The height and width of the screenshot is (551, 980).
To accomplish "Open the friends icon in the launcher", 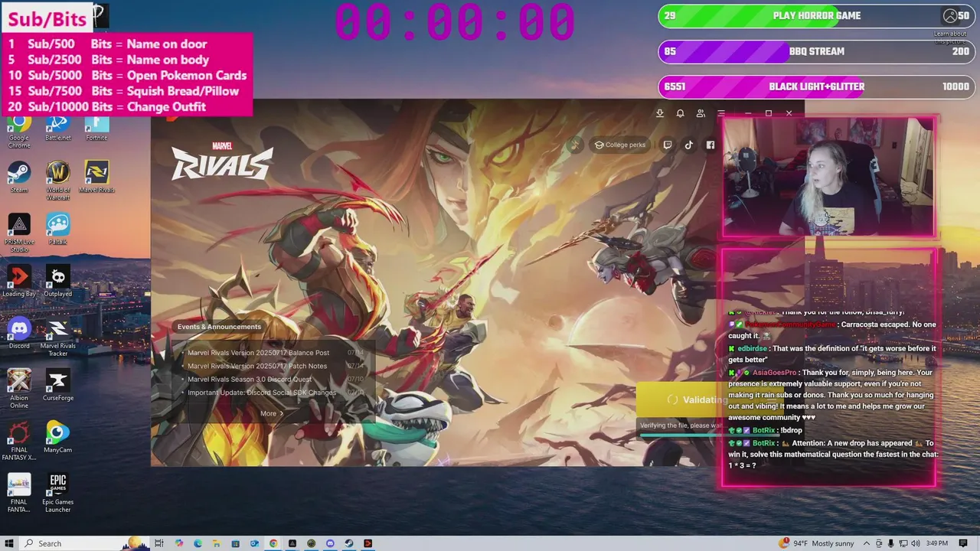I will pos(701,113).
